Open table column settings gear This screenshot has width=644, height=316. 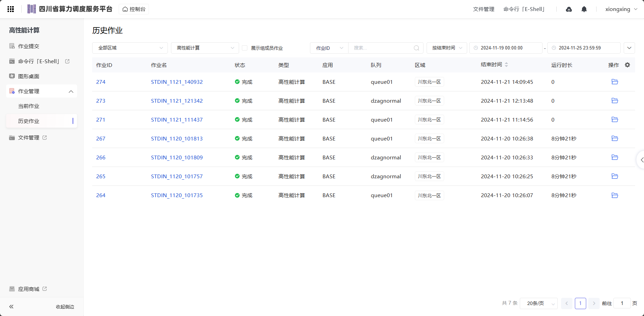click(x=627, y=65)
